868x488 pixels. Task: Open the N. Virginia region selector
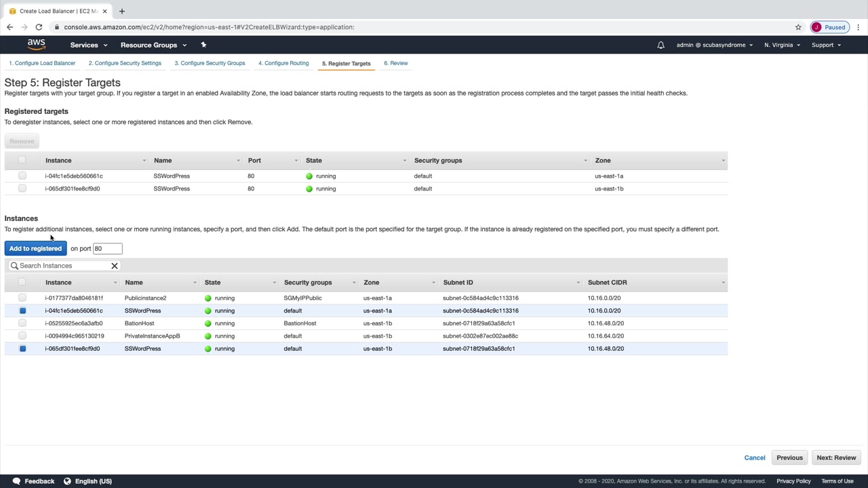point(782,45)
